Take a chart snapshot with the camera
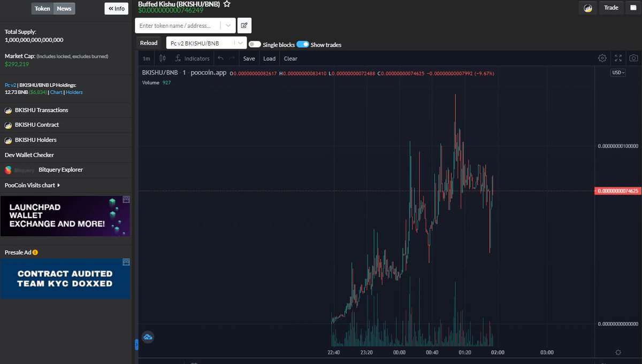Viewport: 642px width, 364px height. click(x=633, y=58)
